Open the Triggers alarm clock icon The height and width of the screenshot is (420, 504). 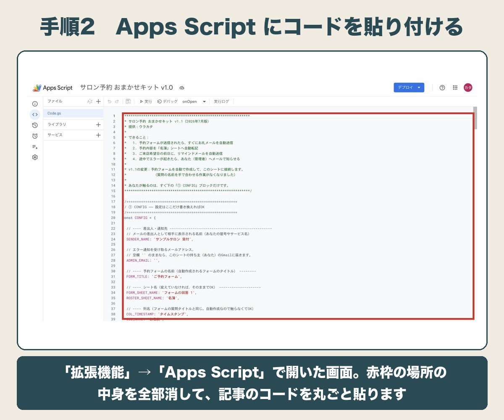point(35,136)
